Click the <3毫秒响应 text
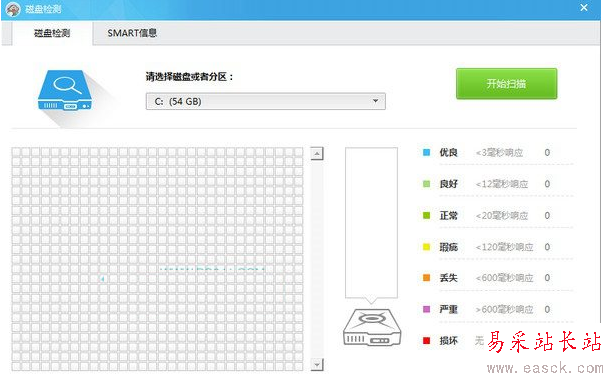Screen dimensions: 604x383 pyautogui.click(x=499, y=153)
